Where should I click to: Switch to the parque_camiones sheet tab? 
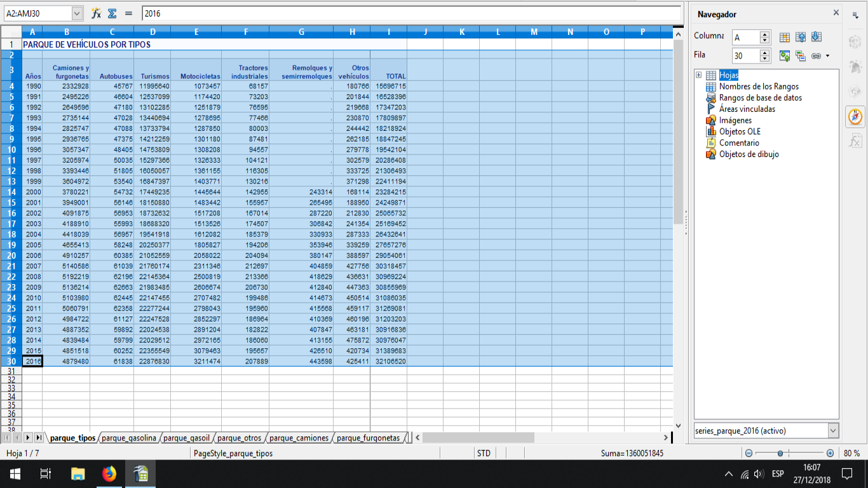[x=299, y=438]
